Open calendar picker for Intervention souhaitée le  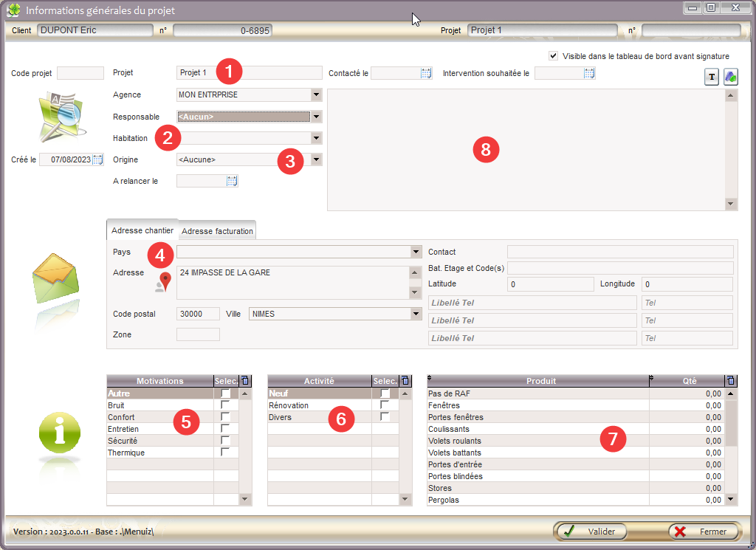[x=589, y=73]
